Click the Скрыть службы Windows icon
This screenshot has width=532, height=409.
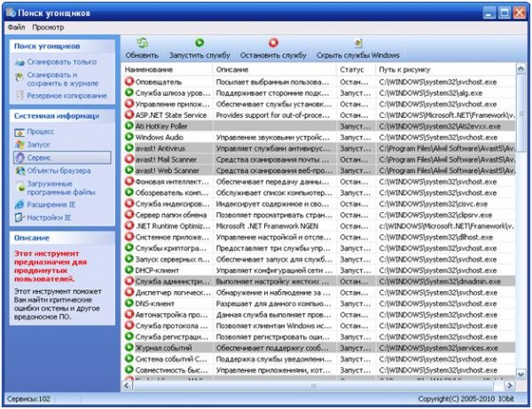click(358, 43)
